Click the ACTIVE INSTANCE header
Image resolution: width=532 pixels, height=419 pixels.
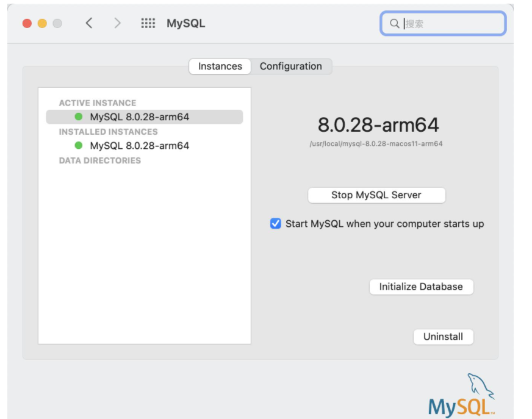pos(98,103)
